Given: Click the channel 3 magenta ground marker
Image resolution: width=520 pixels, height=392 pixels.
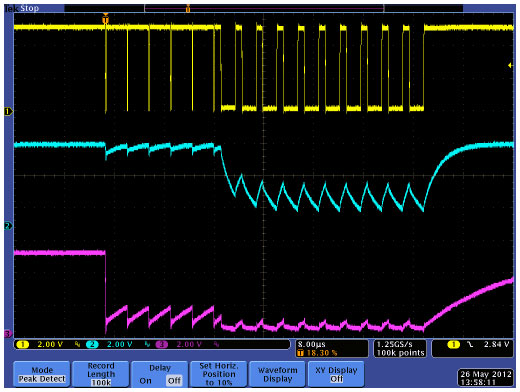Looking at the screenshot, I should coord(8,333).
